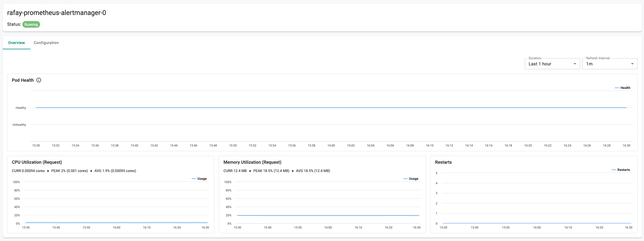Screen dimensions: 644x241
Task: Open the Duration dropdown showing Last 1 hour
Action: 552,64
